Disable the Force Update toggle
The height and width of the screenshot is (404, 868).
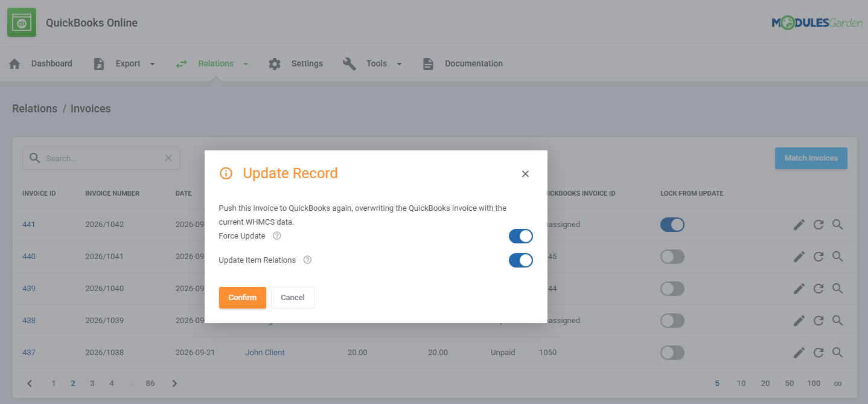point(521,236)
